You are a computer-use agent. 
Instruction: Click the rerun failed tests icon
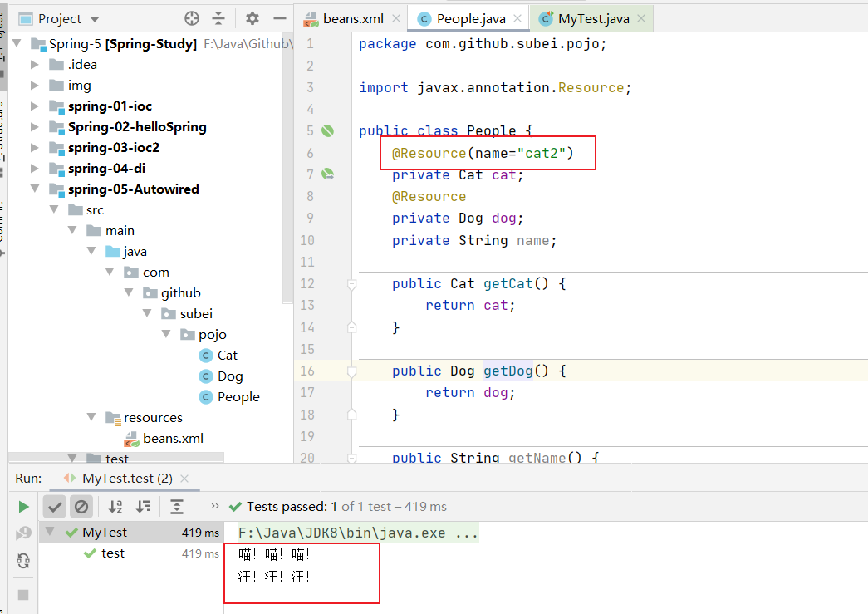pyautogui.click(x=23, y=533)
